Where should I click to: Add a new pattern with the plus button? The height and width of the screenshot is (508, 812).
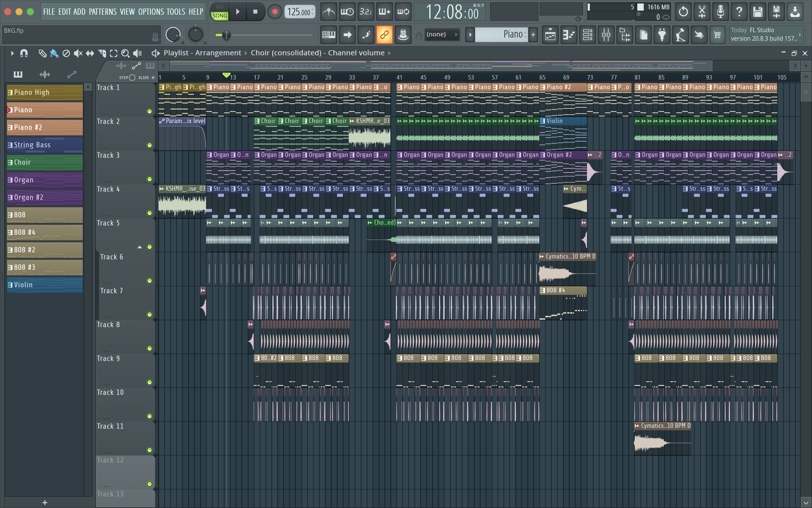pos(533,35)
